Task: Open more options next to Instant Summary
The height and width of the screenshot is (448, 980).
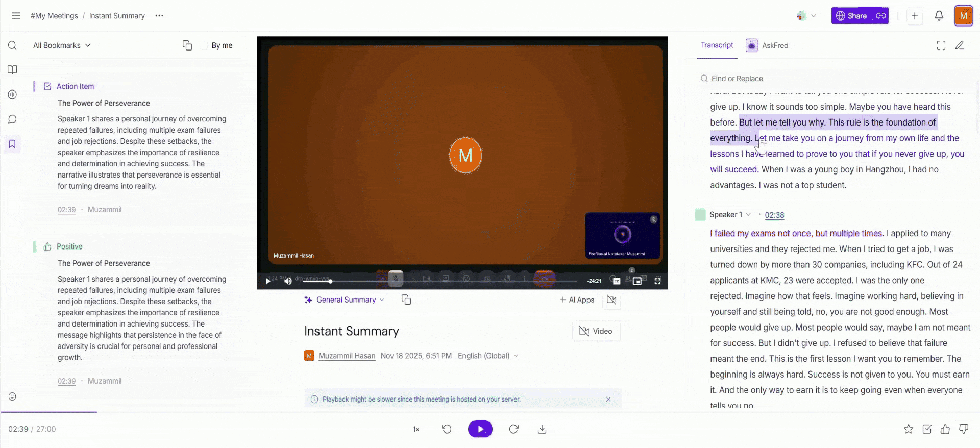Action: [159, 16]
